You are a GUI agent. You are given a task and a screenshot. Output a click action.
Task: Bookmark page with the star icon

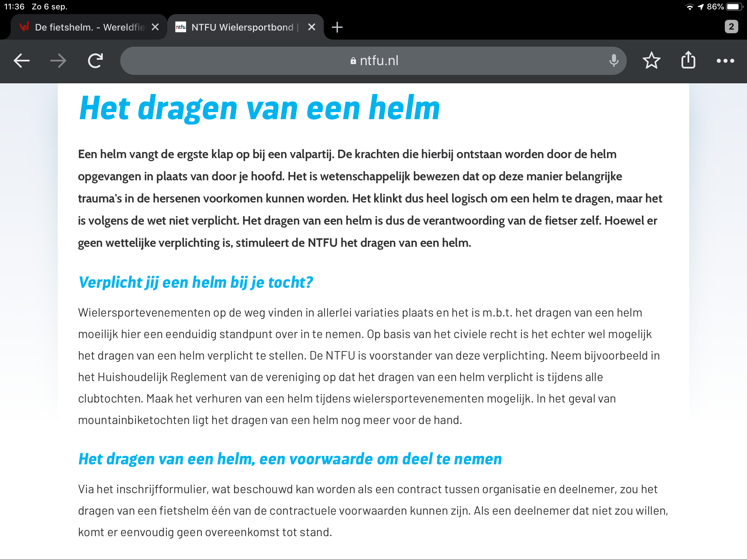pos(651,61)
